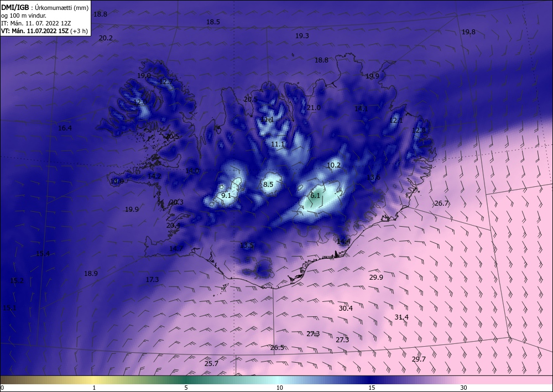
Task: Click the IT: Mán. 11. 07. 2022 12Z line
Action: [x=36, y=23]
